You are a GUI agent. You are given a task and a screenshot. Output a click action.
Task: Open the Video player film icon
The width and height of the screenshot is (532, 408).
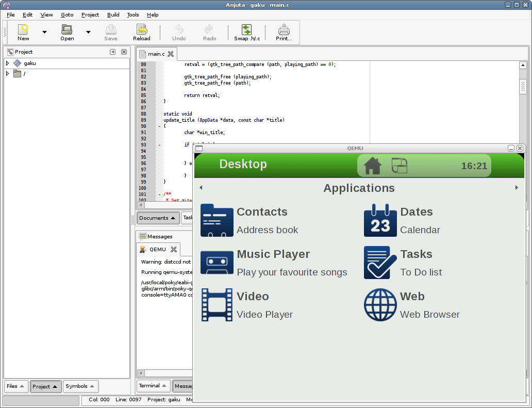click(217, 305)
